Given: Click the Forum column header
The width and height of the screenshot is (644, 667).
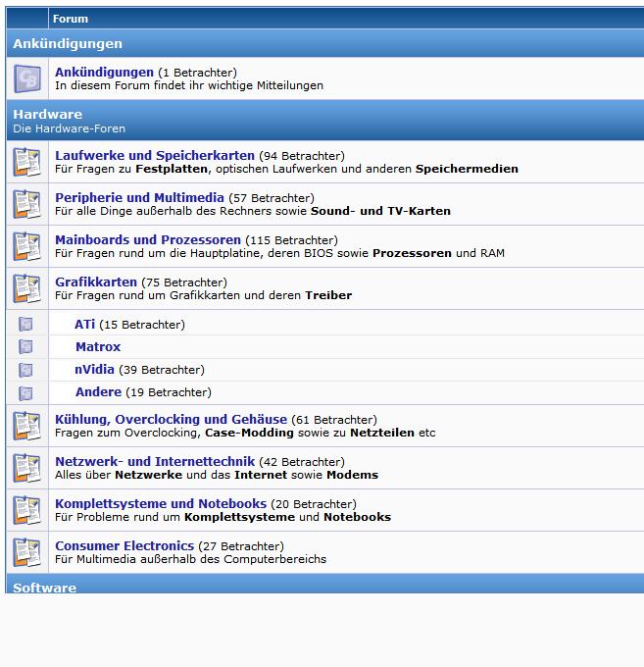Looking at the screenshot, I should [71, 19].
